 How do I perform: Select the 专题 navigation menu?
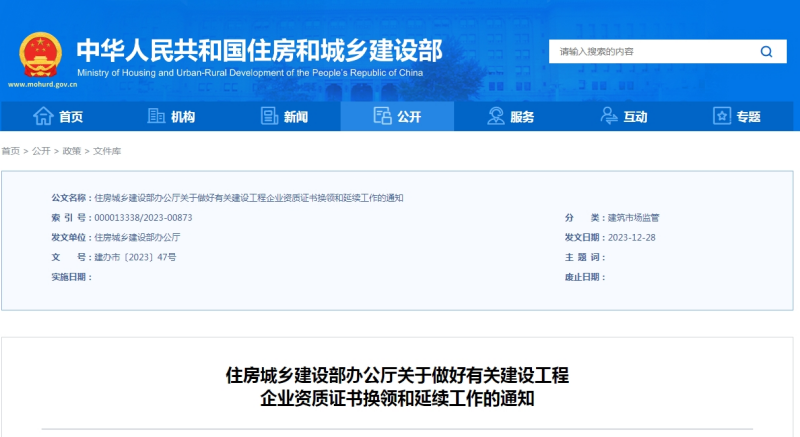[748, 117]
